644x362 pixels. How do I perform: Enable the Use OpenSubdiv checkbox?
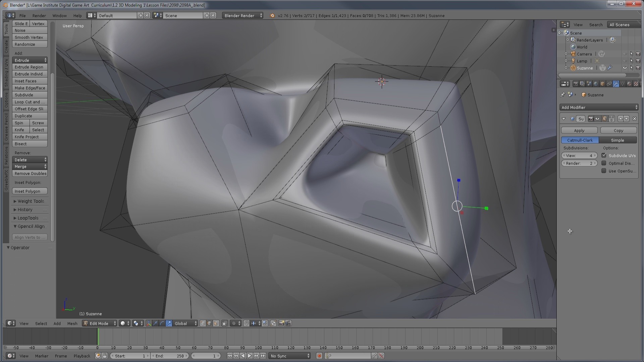pyautogui.click(x=604, y=171)
